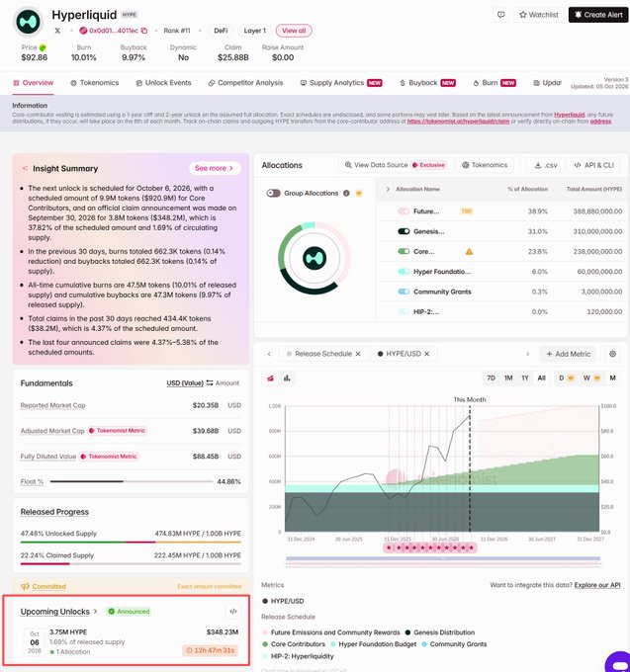
Task: Set chart range to 7D
Action: (x=492, y=378)
